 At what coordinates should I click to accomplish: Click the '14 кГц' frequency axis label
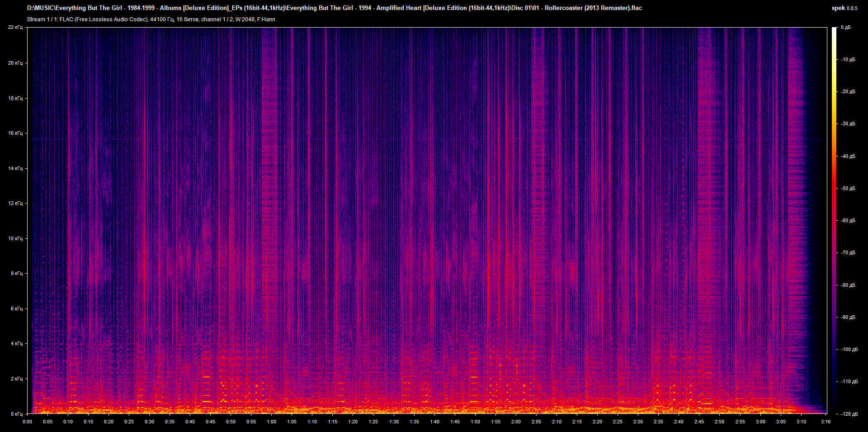point(15,168)
